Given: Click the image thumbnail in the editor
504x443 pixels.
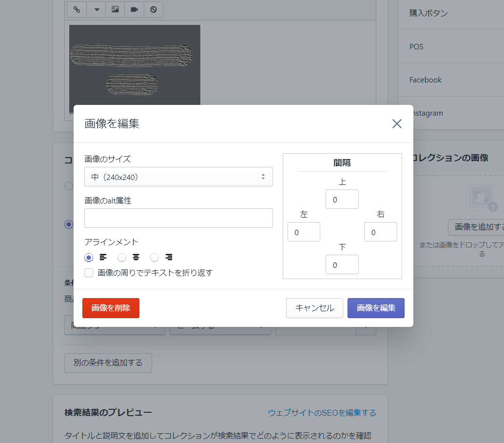Looking at the screenshot, I should pyautogui.click(x=135, y=65).
